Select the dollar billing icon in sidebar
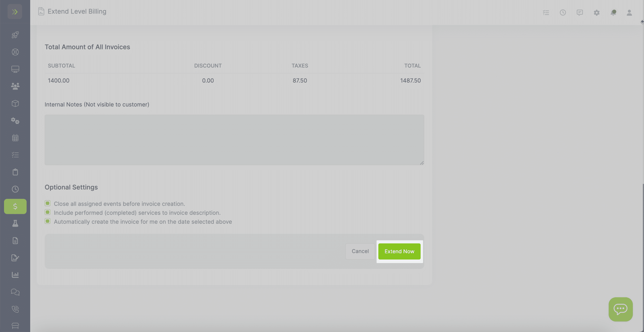644x332 pixels. click(15, 206)
